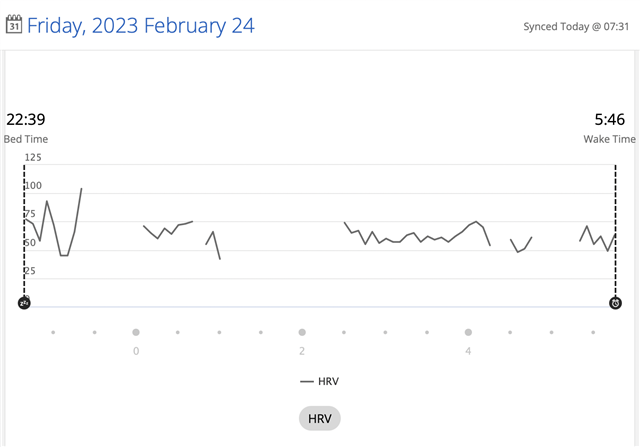
Task: Click the Wake Time label
Action: tap(609, 139)
